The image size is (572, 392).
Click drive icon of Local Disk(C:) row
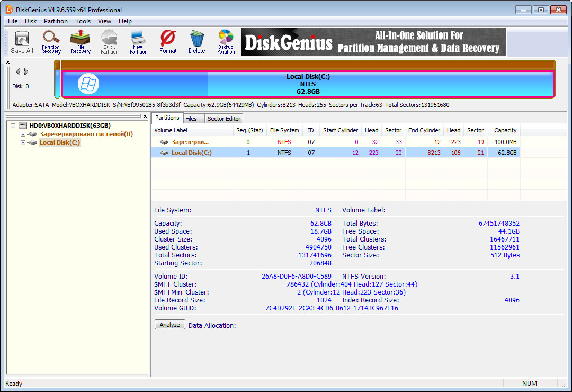coord(164,153)
